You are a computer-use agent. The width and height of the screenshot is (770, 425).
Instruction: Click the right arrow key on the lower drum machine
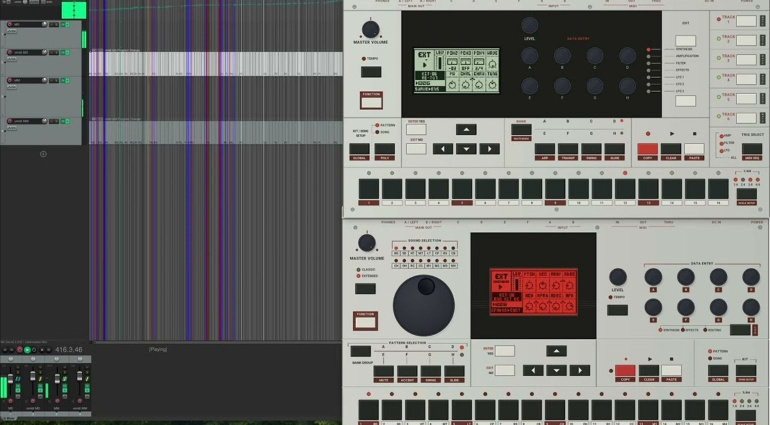(x=579, y=370)
